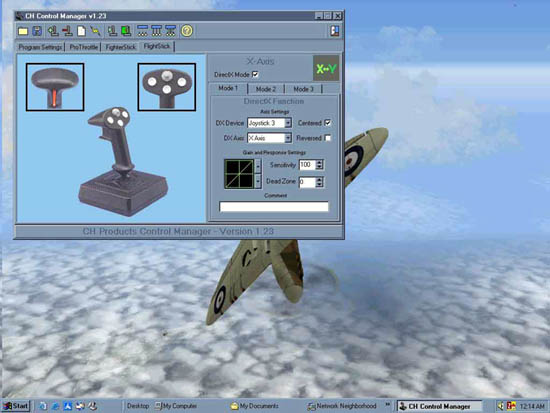Select the Mode 1 tab
Screen dimensions: 550x413
click(228, 88)
